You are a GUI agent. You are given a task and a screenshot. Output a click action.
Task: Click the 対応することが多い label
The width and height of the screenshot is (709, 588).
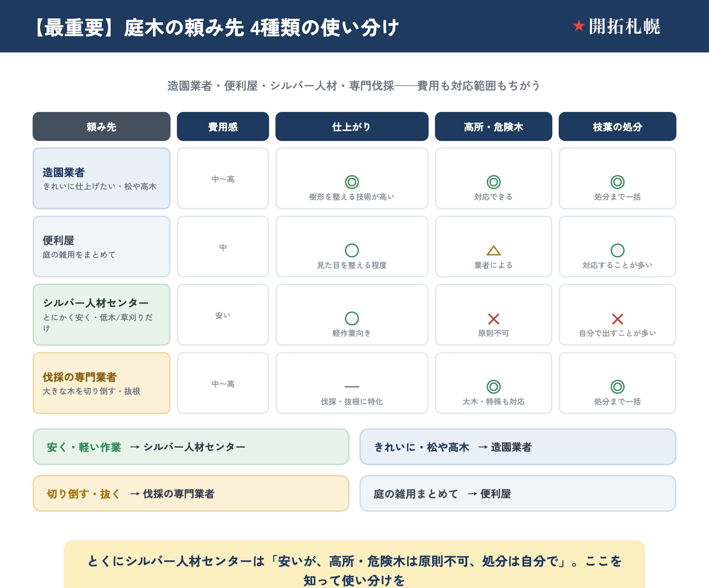point(617,265)
